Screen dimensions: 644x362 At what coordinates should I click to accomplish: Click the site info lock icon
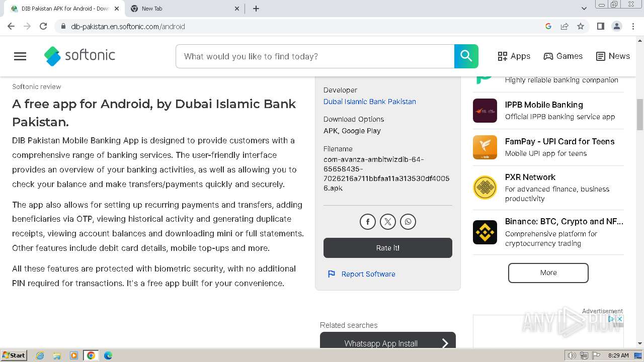[x=63, y=26]
